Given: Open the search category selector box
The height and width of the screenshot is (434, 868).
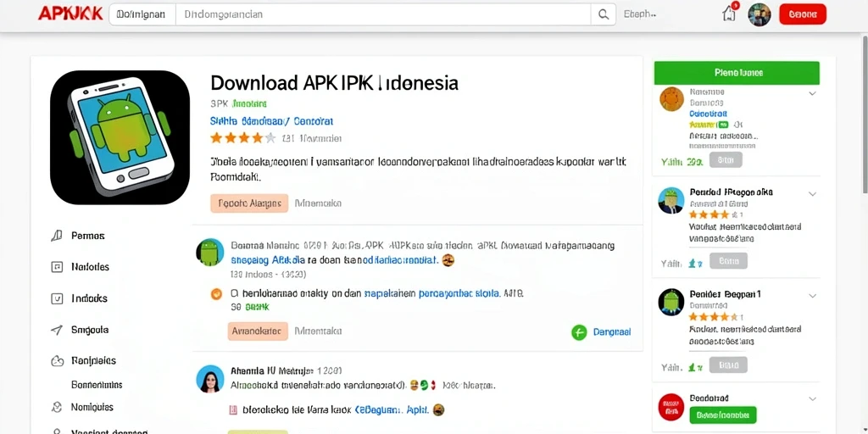Looking at the screenshot, I should coord(142,14).
